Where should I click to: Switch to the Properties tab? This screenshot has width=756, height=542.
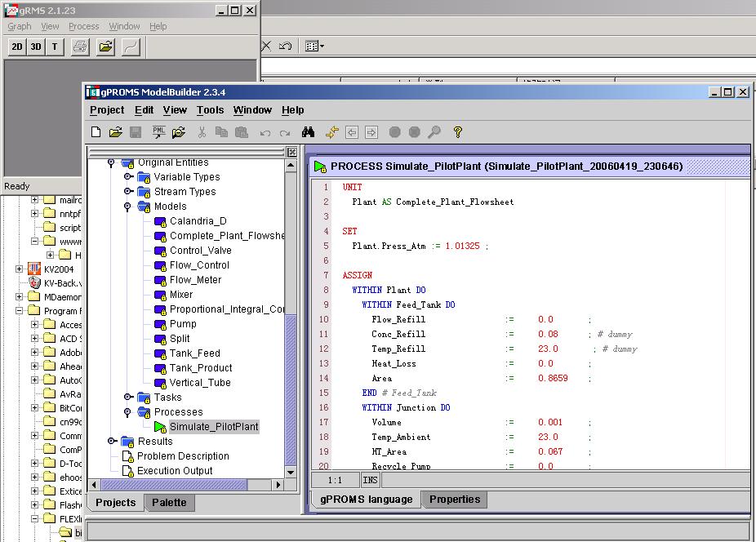pos(455,499)
